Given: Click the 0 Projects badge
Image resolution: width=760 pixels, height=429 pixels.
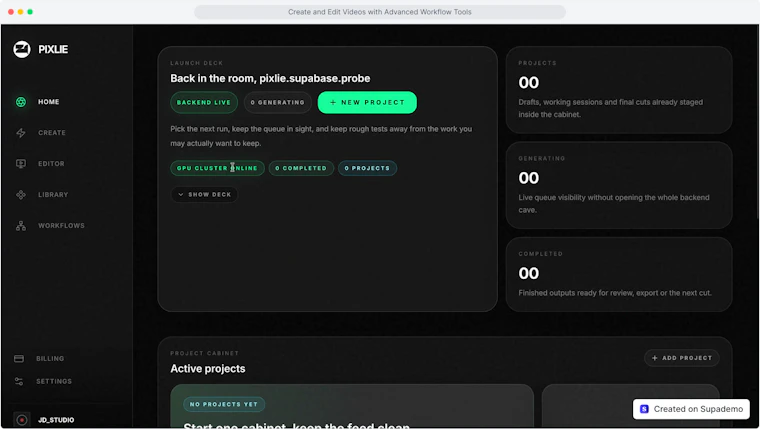Looking at the screenshot, I should coord(367,168).
